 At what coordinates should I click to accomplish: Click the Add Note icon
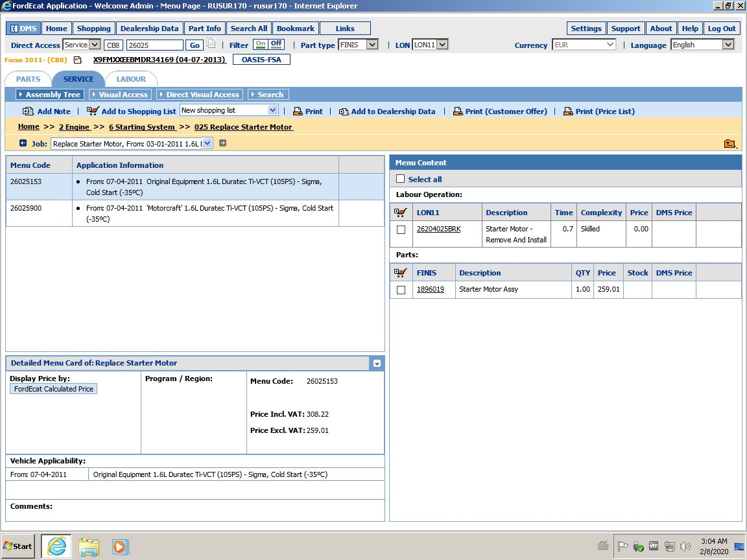tap(28, 111)
